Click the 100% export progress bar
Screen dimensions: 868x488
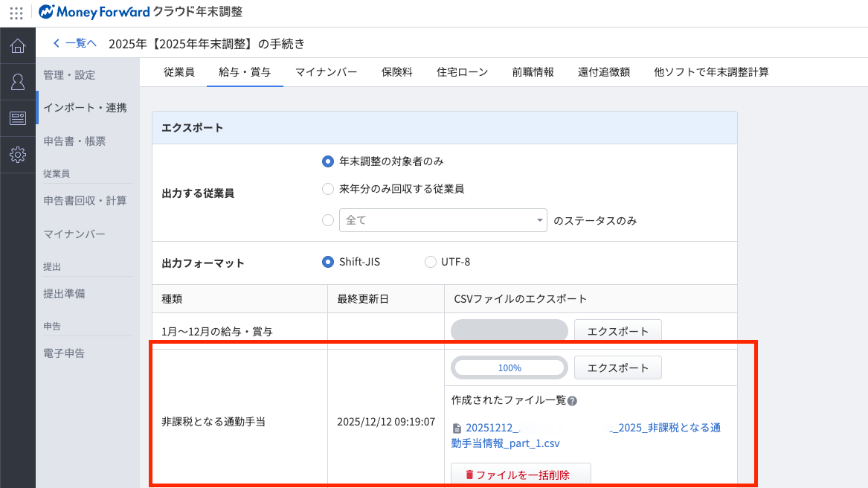tap(509, 367)
